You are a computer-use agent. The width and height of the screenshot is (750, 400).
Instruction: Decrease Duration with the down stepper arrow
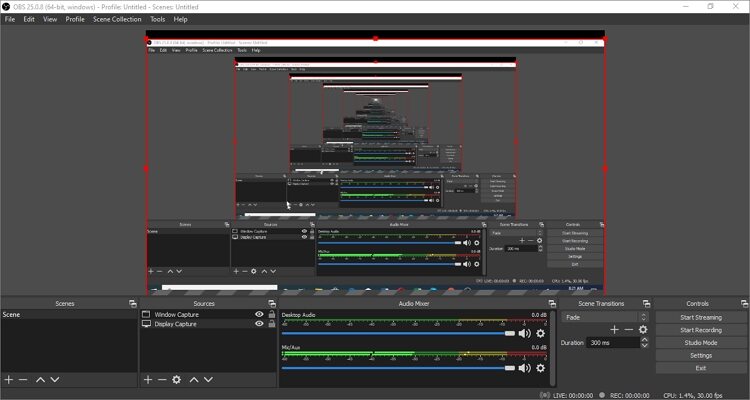(644, 345)
